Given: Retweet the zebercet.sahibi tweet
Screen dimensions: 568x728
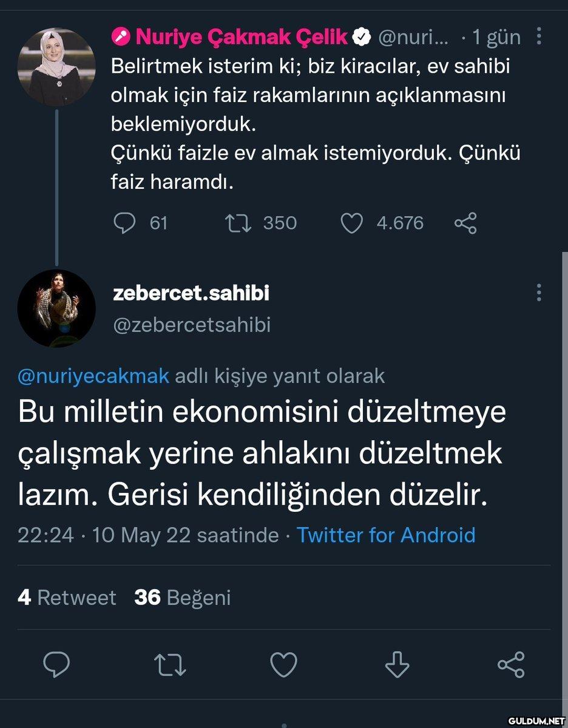Looking at the screenshot, I should tap(171, 665).
